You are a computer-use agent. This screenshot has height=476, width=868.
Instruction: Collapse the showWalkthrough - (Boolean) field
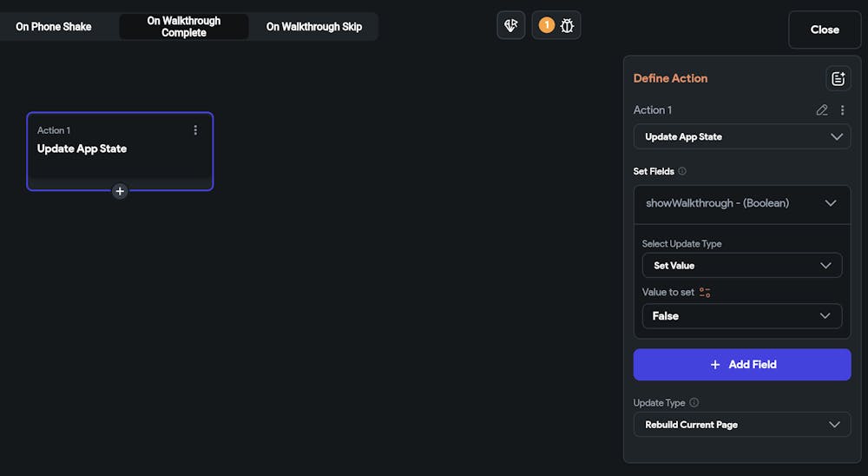830,203
